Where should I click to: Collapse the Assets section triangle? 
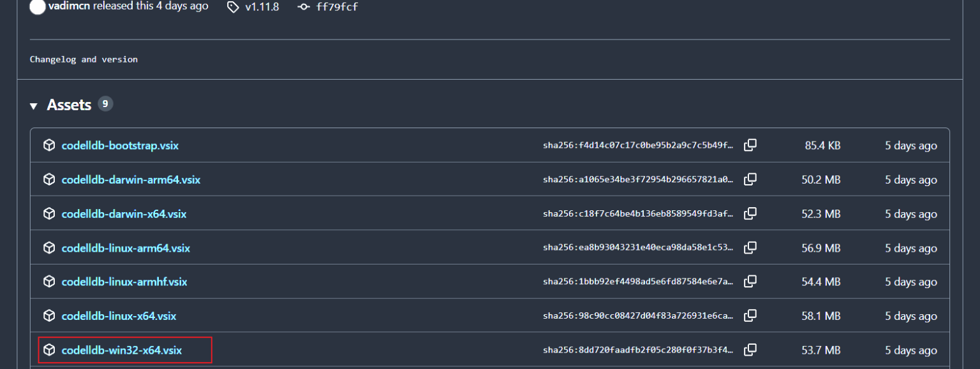pyautogui.click(x=34, y=106)
